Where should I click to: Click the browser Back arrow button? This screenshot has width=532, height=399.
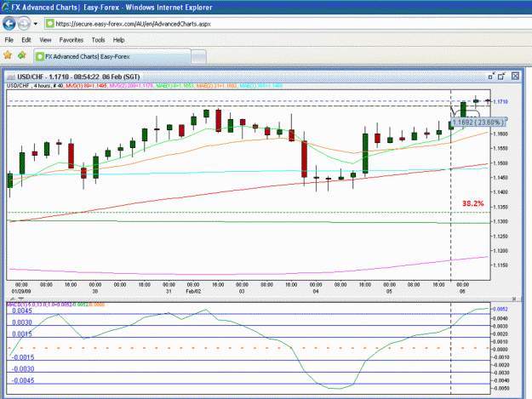coord(9,24)
